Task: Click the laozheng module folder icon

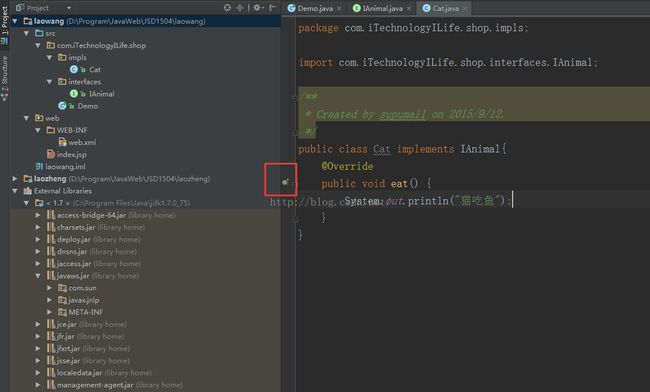Action: [28, 179]
